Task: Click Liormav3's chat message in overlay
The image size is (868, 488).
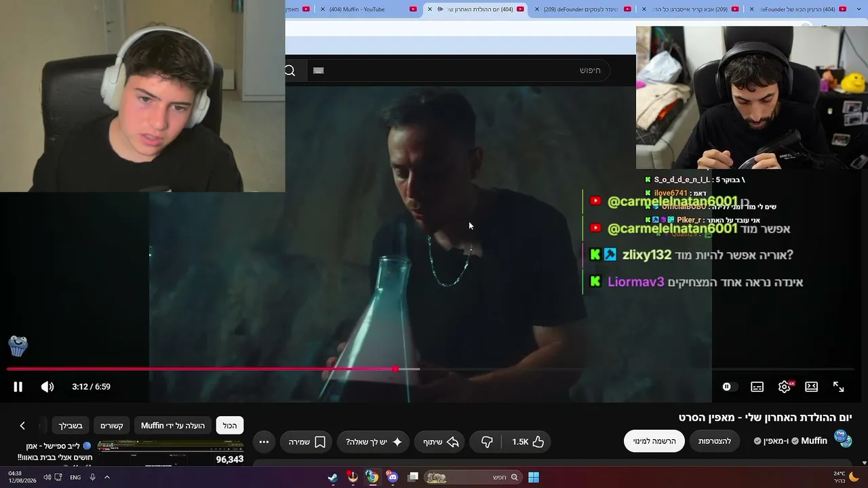Action: (x=695, y=282)
